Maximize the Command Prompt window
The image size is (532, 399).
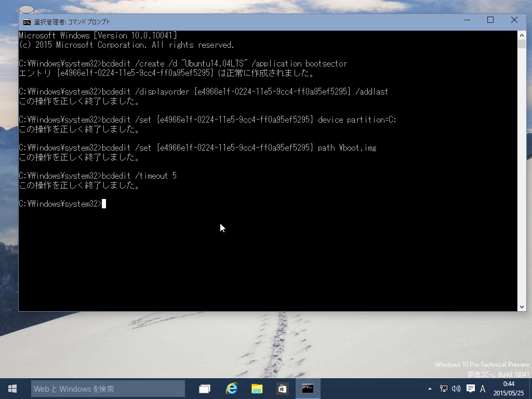[x=490, y=20]
